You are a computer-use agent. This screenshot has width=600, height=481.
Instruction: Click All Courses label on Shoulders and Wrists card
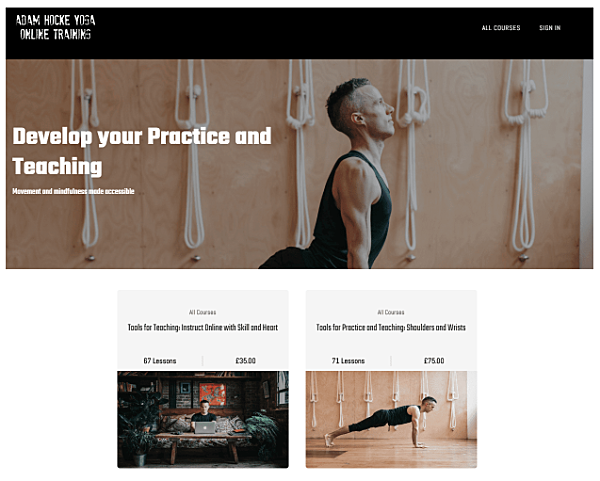pos(391,312)
